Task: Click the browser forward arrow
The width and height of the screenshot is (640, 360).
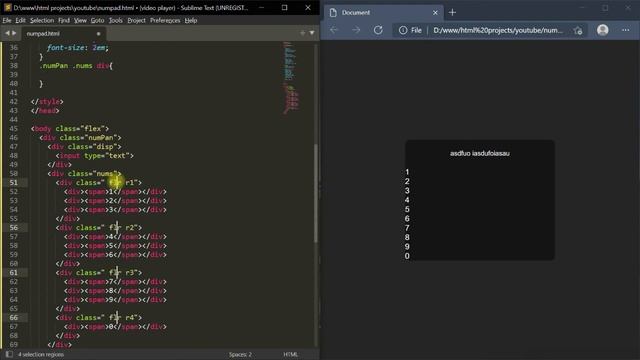Action: [356, 30]
